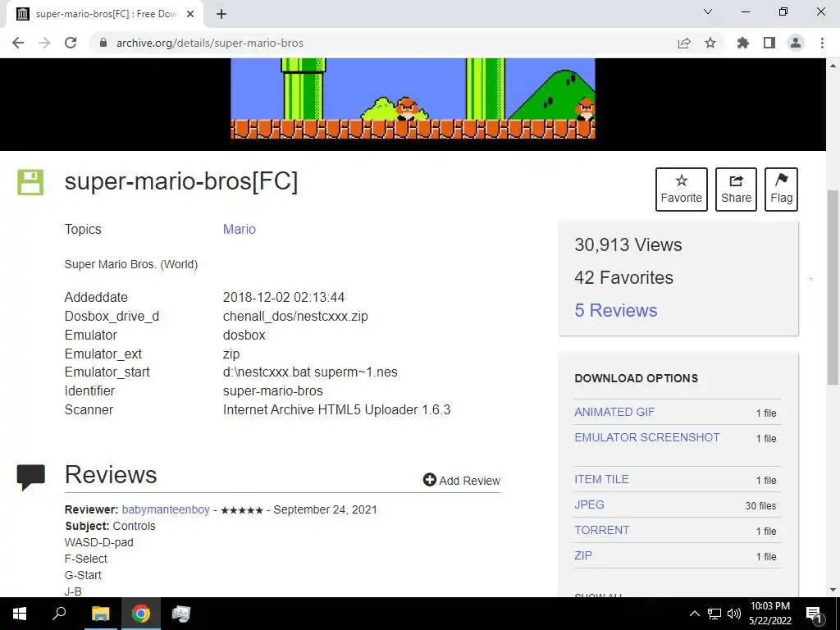The height and width of the screenshot is (630, 840).
Task: Click scrollbar up arrow
Action: [833, 66]
